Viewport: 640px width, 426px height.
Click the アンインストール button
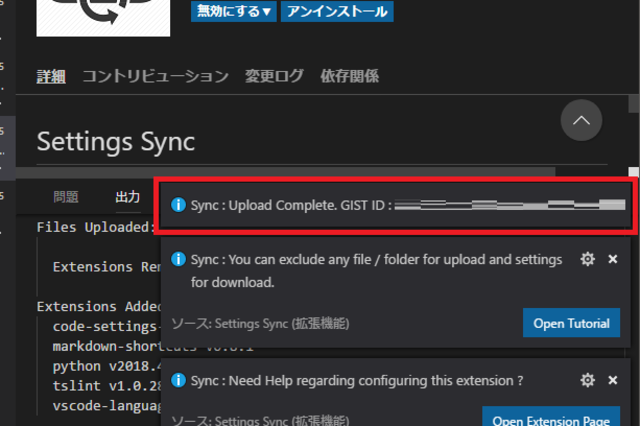pyautogui.click(x=337, y=11)
